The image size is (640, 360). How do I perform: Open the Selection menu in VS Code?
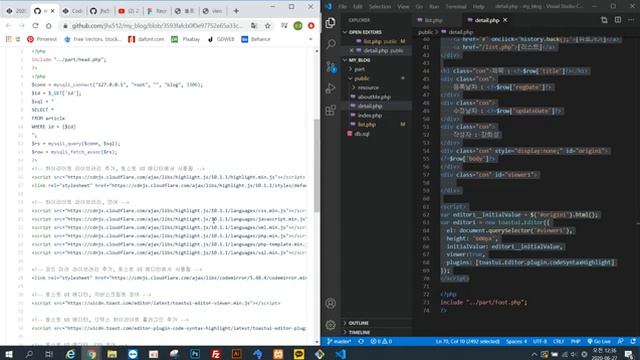(380, 7)
